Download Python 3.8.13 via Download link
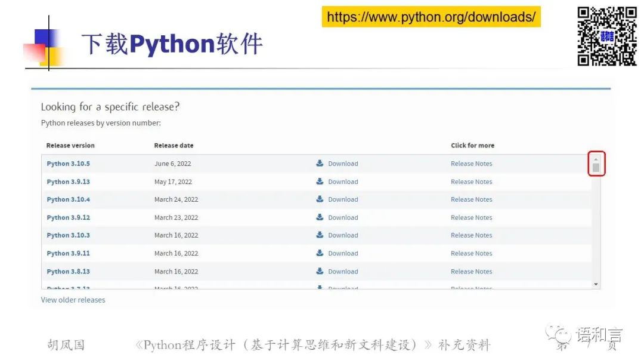This screenshot has height=363, width=644. pyautogui.click(x=343, y=271)
